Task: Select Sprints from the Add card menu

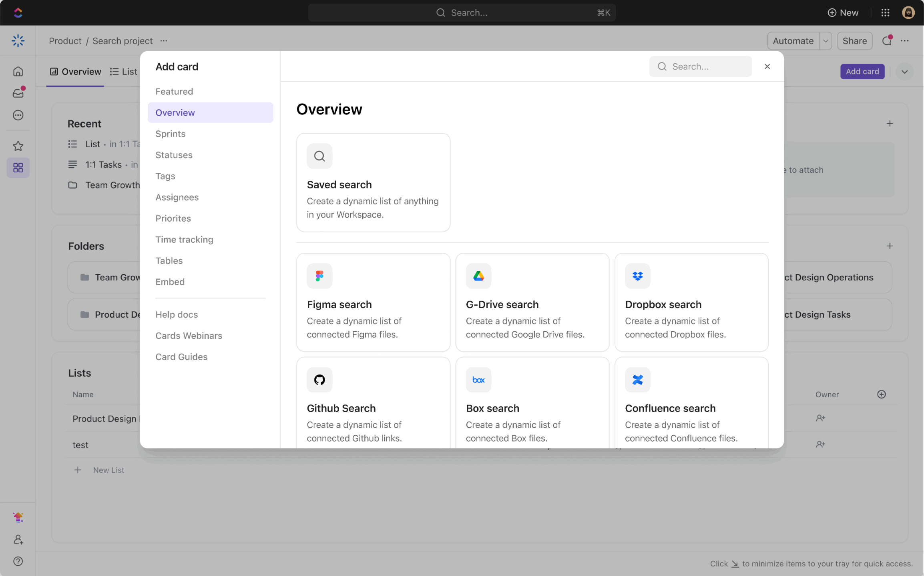Action: click(x=170, y=134)
